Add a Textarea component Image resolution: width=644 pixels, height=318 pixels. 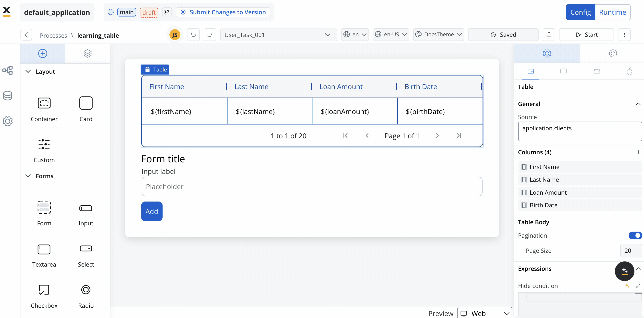[x=44, y=255]
